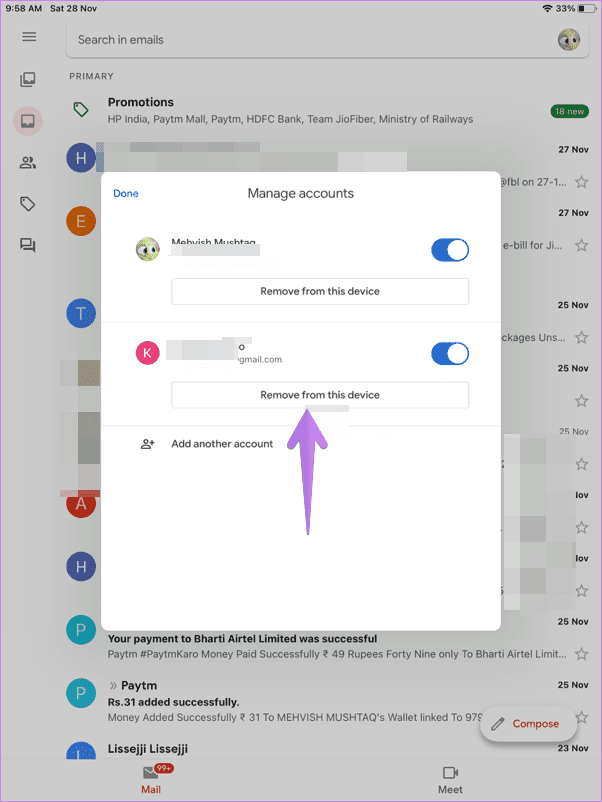Click the pencil icon in Compose

(x=498, y=724)
